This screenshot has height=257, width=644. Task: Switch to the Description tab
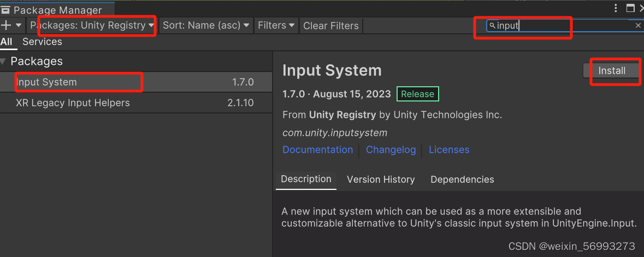tap(306, 180)
